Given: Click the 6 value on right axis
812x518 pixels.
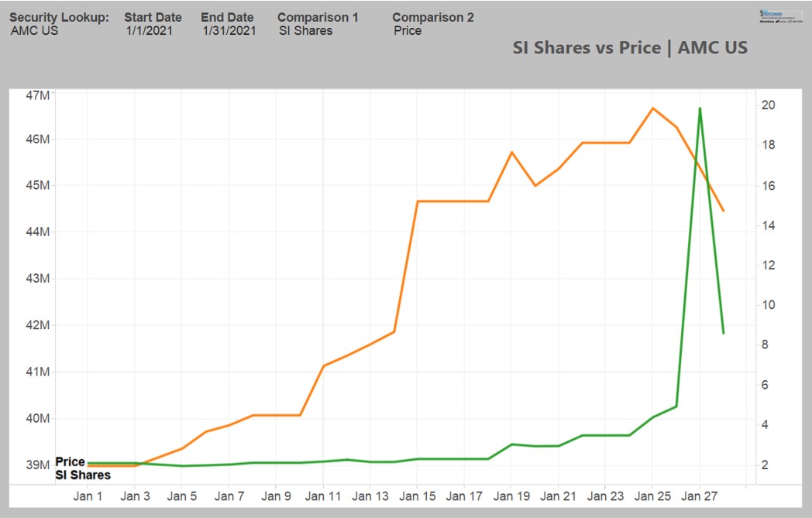Looking at the screenshot, I should click(x=765, y=385).
